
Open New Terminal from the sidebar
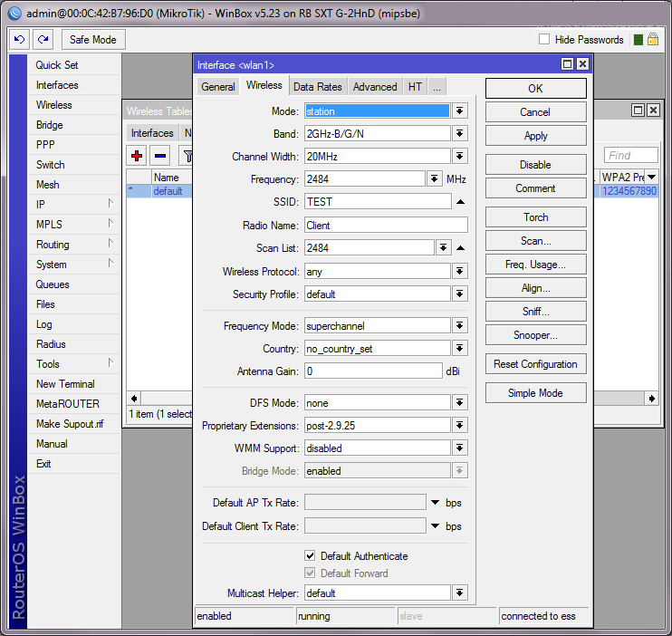point(73,384)
